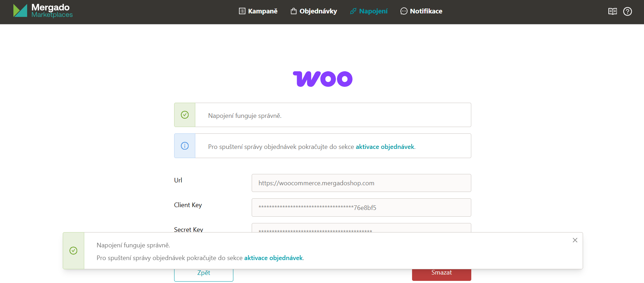Open the Objednávky menu item
Screen dimensions: 644x283
click(x=314, y=11)
